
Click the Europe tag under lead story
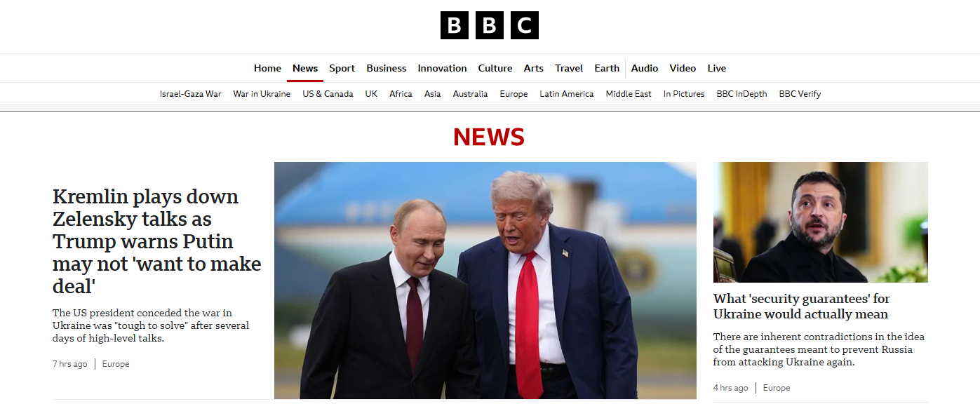coord(116,364)
